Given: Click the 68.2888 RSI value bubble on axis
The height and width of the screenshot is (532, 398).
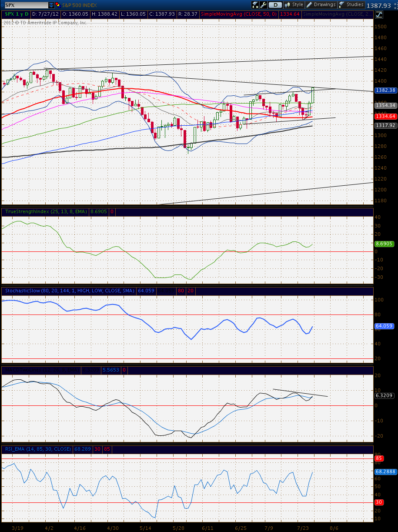Looking at the screenshot, I should [385, 472].
